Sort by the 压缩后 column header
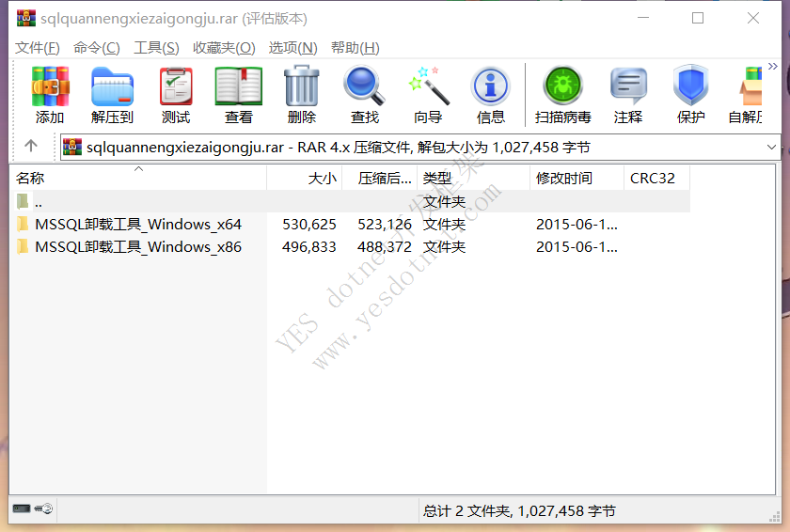 (x=380, y=179)
